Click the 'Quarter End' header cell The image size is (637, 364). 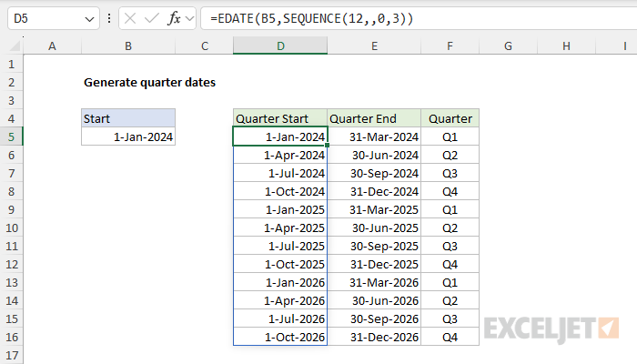pos(374,118)
